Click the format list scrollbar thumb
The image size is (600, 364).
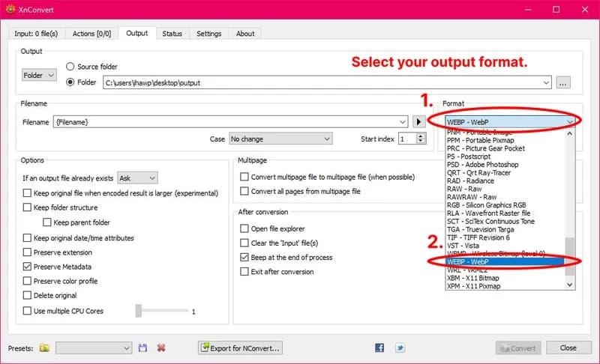570,256
